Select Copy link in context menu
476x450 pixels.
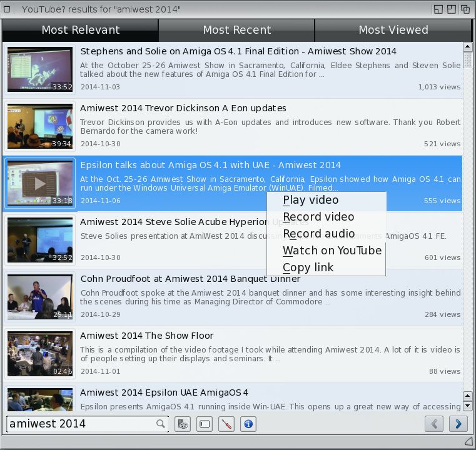[x=327, y=267]
